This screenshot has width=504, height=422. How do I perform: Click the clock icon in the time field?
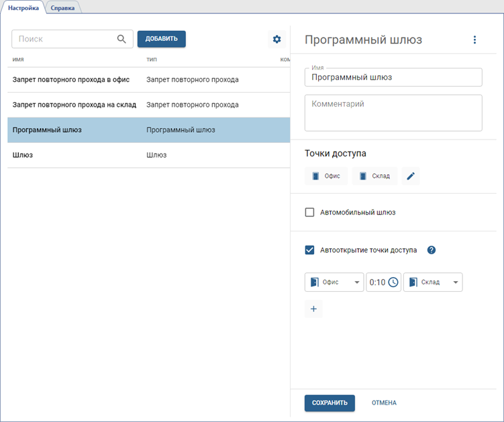393,282
